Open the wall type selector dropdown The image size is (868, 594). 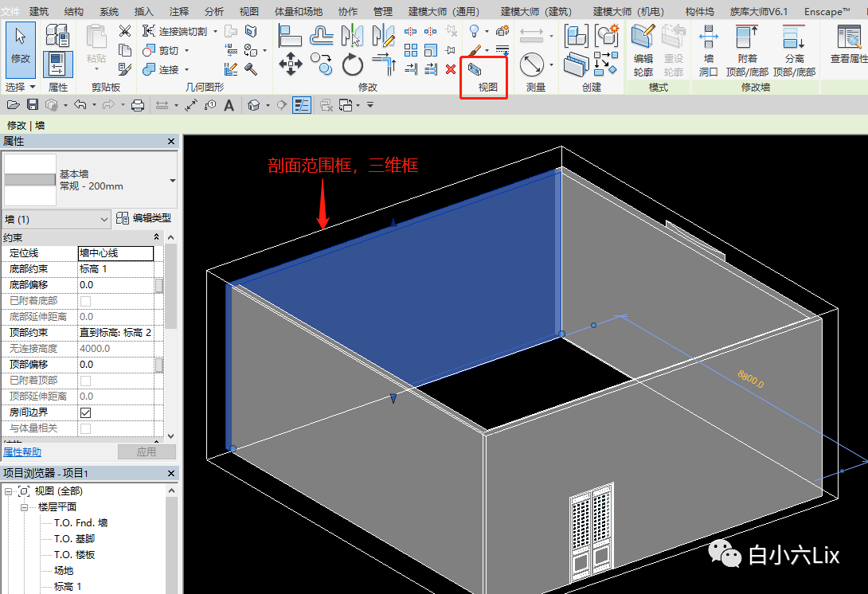pyautogui.click(x=173, y=181)
